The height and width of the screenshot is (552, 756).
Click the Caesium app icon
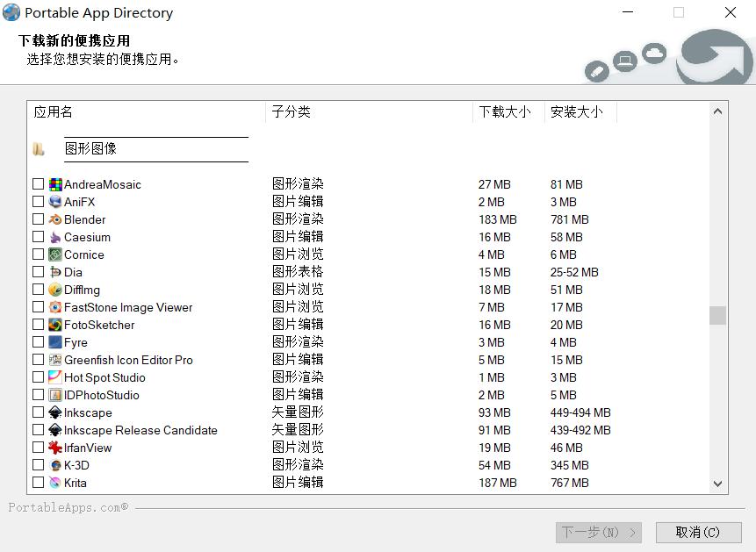[55, 237]
